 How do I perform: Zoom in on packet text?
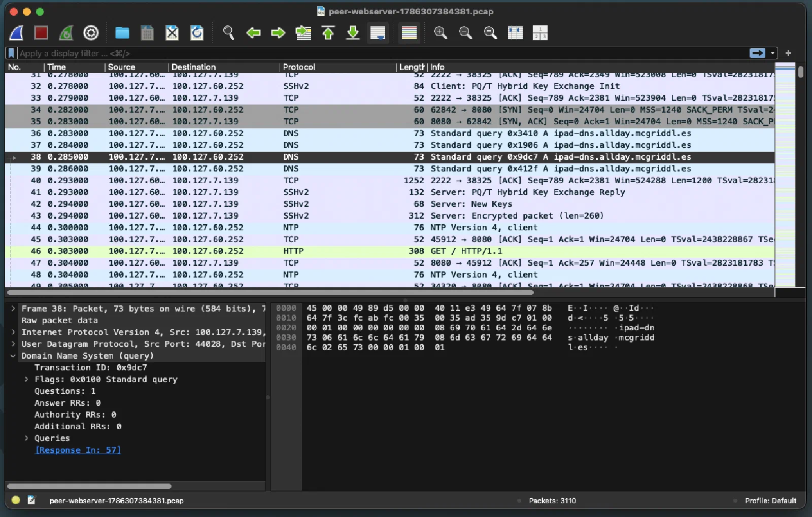pos(441,33)
